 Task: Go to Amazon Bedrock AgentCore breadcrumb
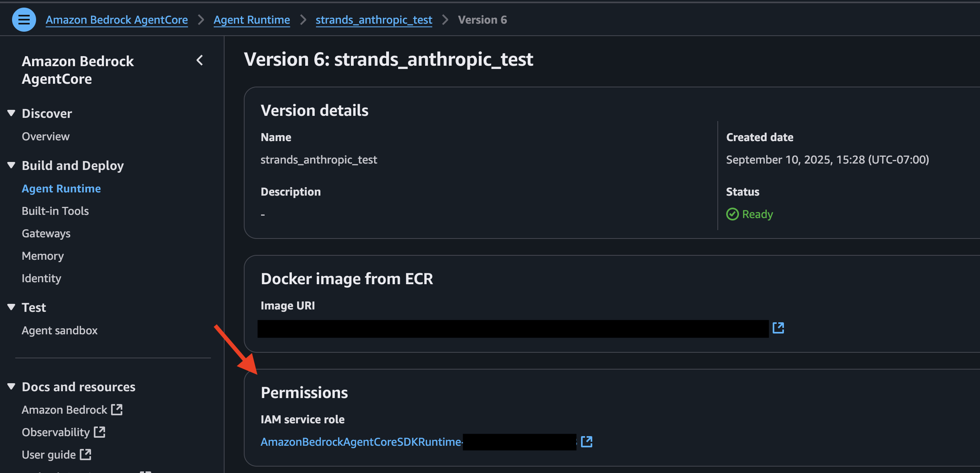pos(117,20)
